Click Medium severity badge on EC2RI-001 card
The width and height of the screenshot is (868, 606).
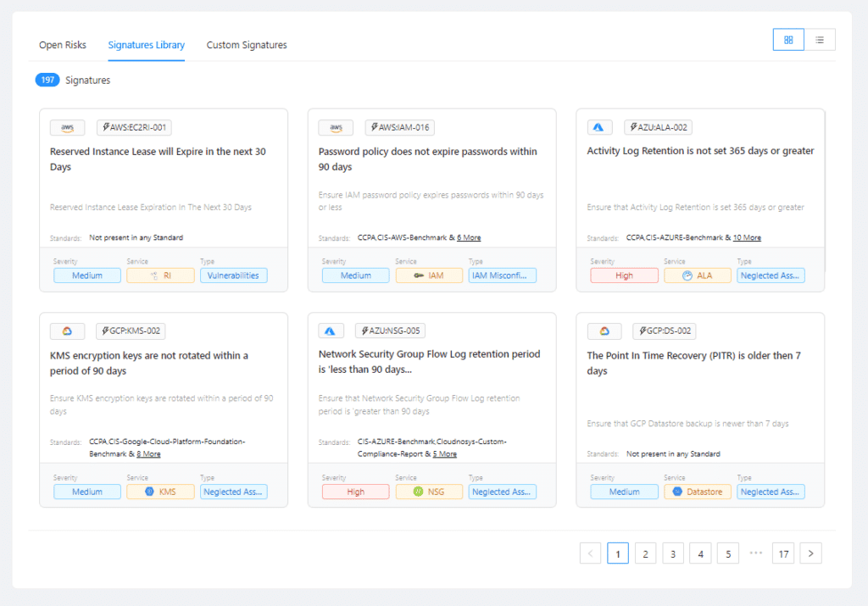click(x=87, y=275)
